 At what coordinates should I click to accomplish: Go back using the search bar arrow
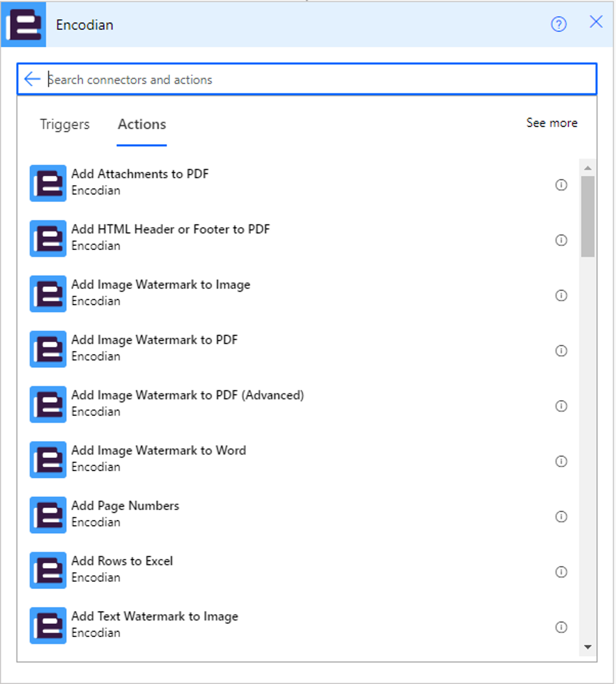point(32,79)
